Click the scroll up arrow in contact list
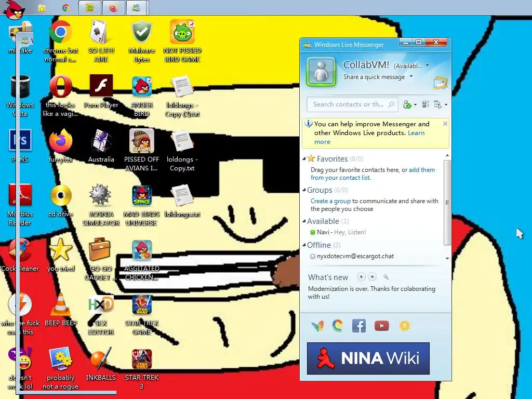 click(447, 155)
